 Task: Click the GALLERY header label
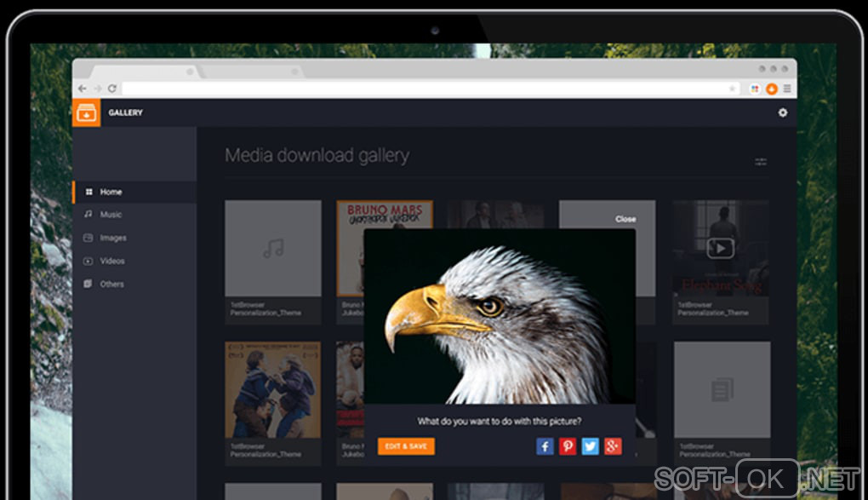tap(126, 112)
